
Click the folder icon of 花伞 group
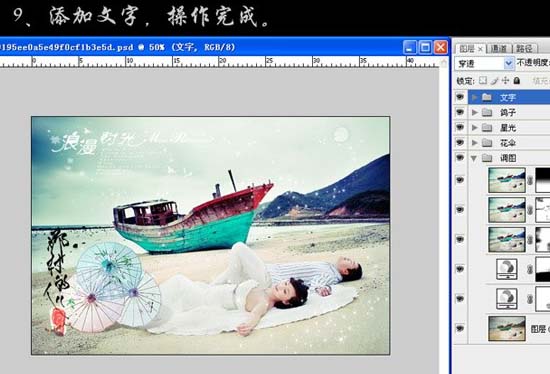(487, 142)
